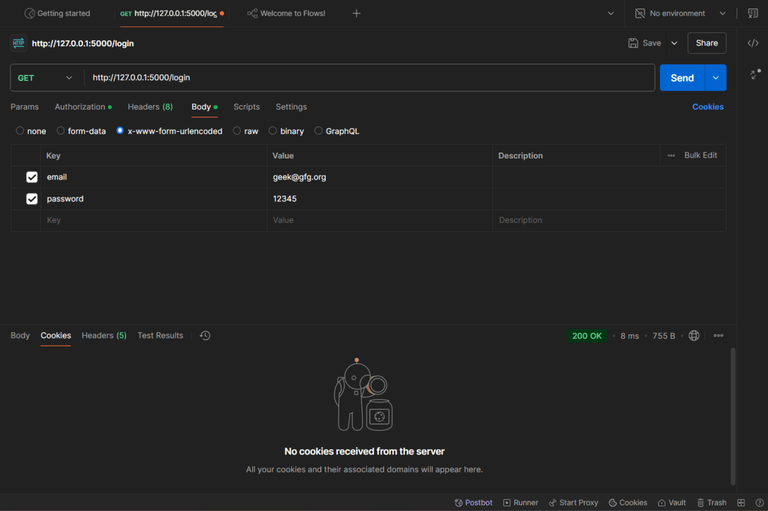Click the expand arrows icon in right sidebar
This screenshot has height=511, width=768.
click(x=755, y=74)
